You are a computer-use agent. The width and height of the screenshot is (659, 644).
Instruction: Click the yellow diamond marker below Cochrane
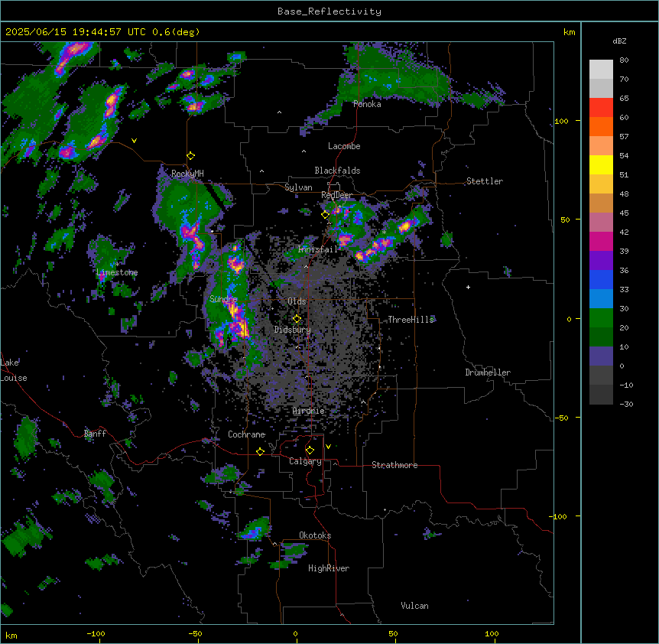click(260, 451)
